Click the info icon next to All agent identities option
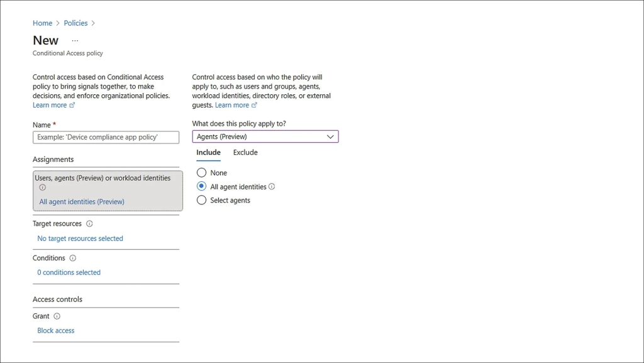644x363 pixels. tap(271, 185)
